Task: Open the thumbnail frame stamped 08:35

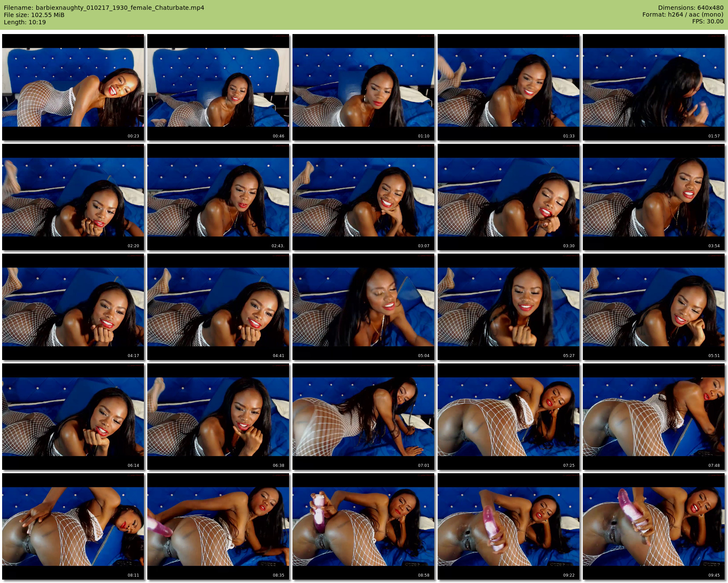Action: [x=218, y=526]
